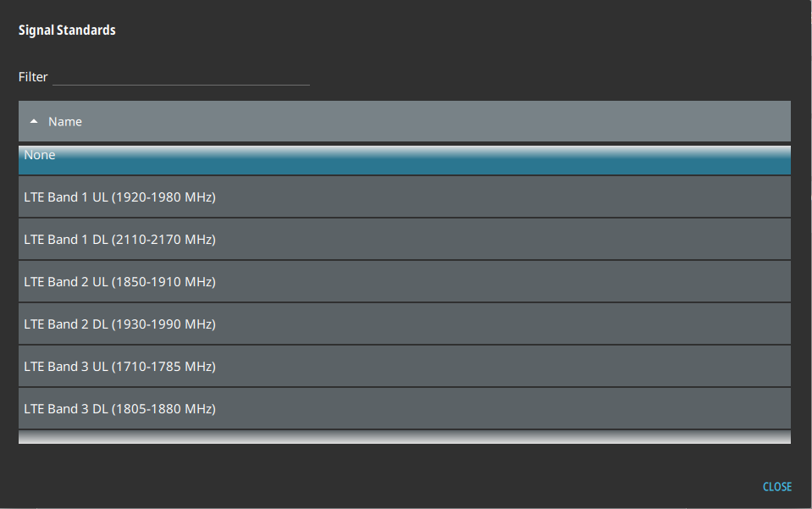812x509 pixels.
Task: Select LTE Band 1 UL (1920-1980 MHz)
Action: coord(404,197)
